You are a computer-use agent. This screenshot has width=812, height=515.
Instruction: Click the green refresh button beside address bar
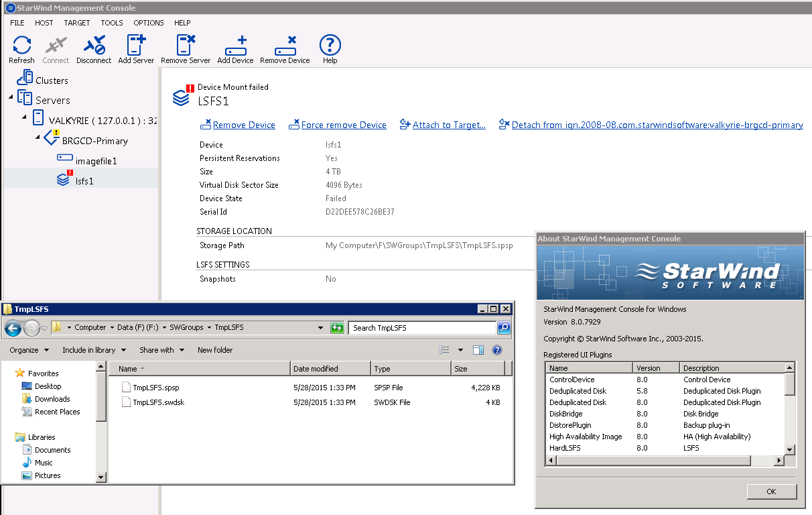coord(338,328)
